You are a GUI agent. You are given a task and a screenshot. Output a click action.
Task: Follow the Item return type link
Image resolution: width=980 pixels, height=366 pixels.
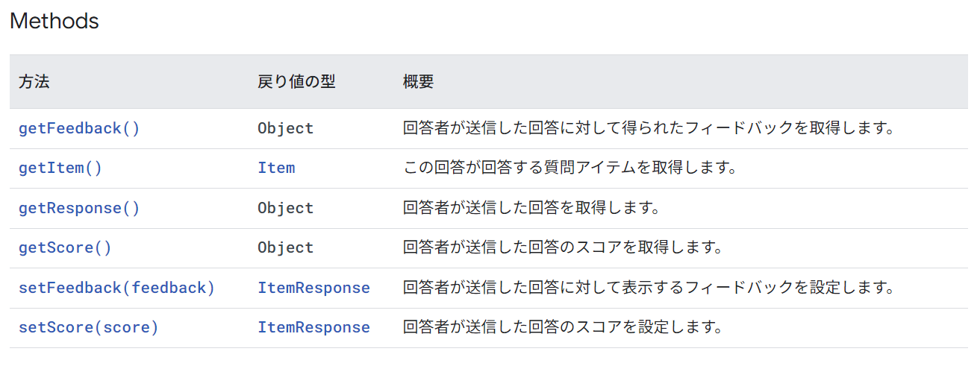276,168
